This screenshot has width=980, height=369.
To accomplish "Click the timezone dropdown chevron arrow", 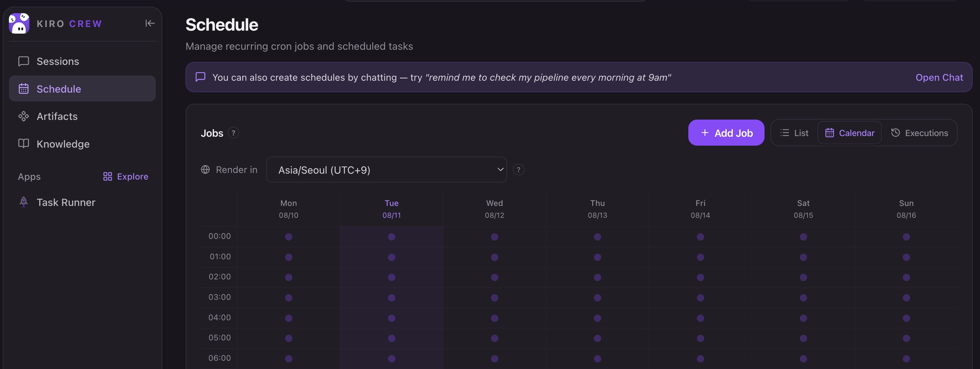I will coord(500,170).
